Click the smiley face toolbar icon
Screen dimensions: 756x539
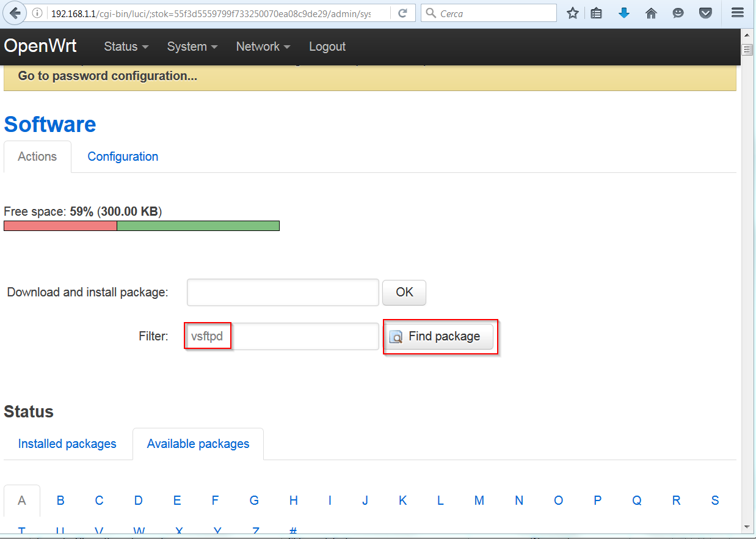point(678,13)
